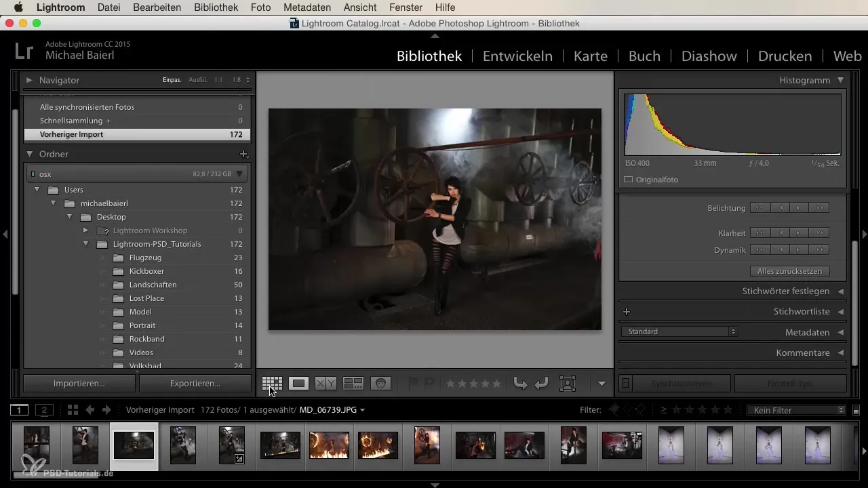Flag the photo as picked

(413, 383)
